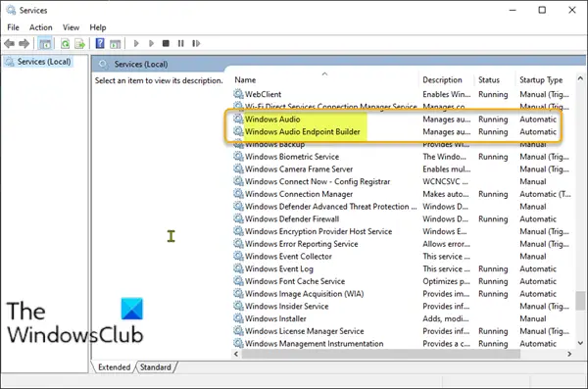Open the View menu
The width and height of the screenshot is (588, 389).
point(71,27)
